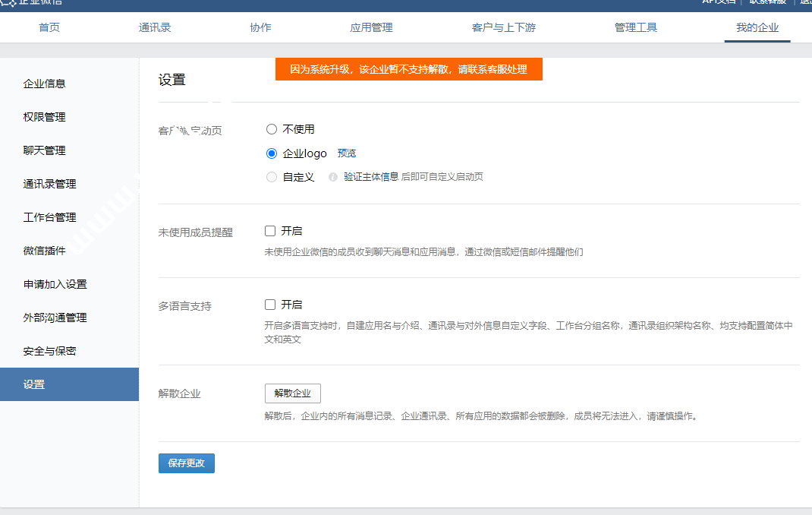The image size is (812, 515).
Task: Click the 解散企业 button
Action: pos(293,393)
